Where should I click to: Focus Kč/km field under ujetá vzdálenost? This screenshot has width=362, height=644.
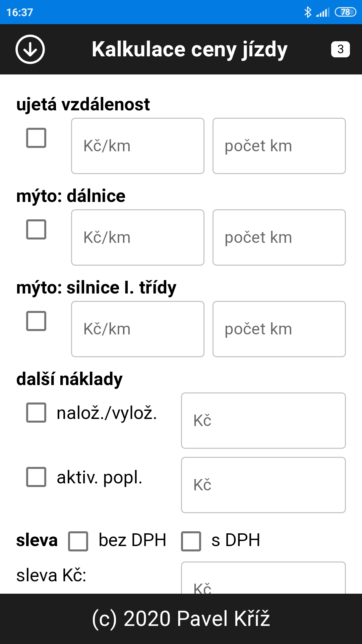pyautogui.click(x=138, y=146)
